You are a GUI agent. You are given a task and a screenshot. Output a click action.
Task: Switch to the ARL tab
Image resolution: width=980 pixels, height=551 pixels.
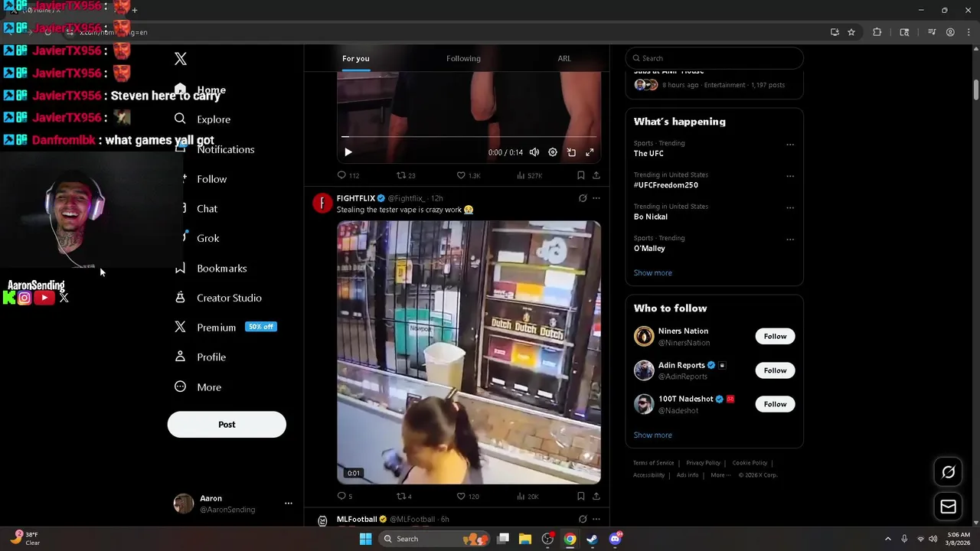pyautogui.click(x=564, y=58)
